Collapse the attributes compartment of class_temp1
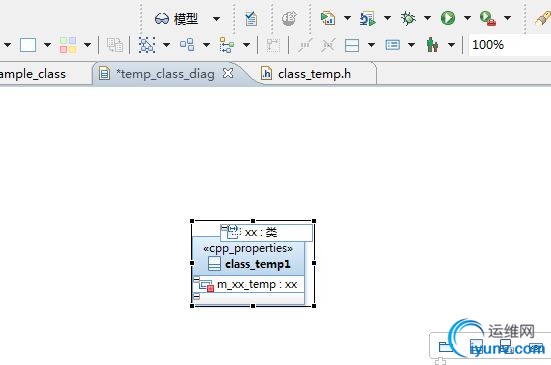This screenshot has height=365, width=551. point(196,279)
